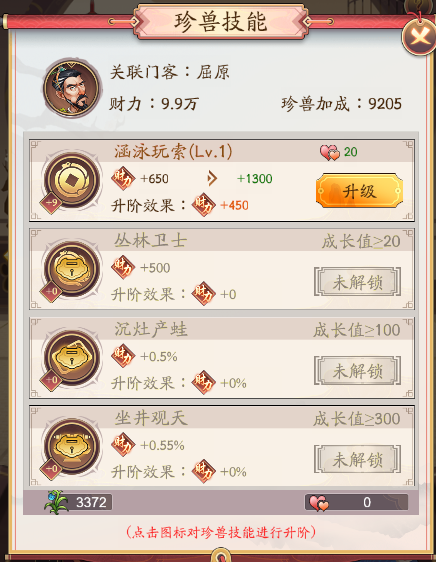Click the arrow between +650 and +1300

click(x=212, y=178)
